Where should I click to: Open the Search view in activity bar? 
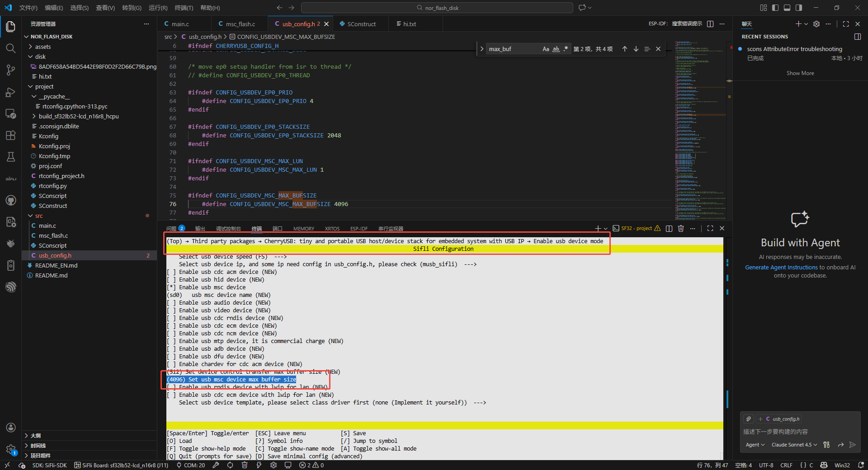point(10,48)
